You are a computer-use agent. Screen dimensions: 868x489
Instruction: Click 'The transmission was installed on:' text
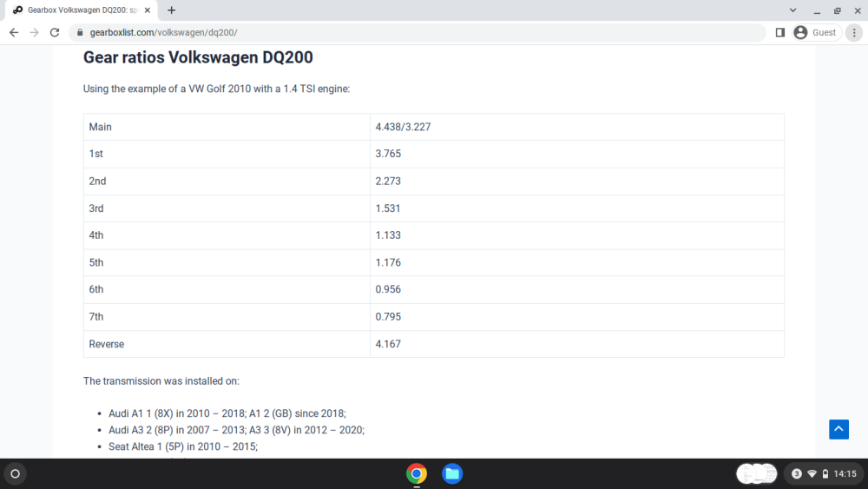[x=161, y=381]
